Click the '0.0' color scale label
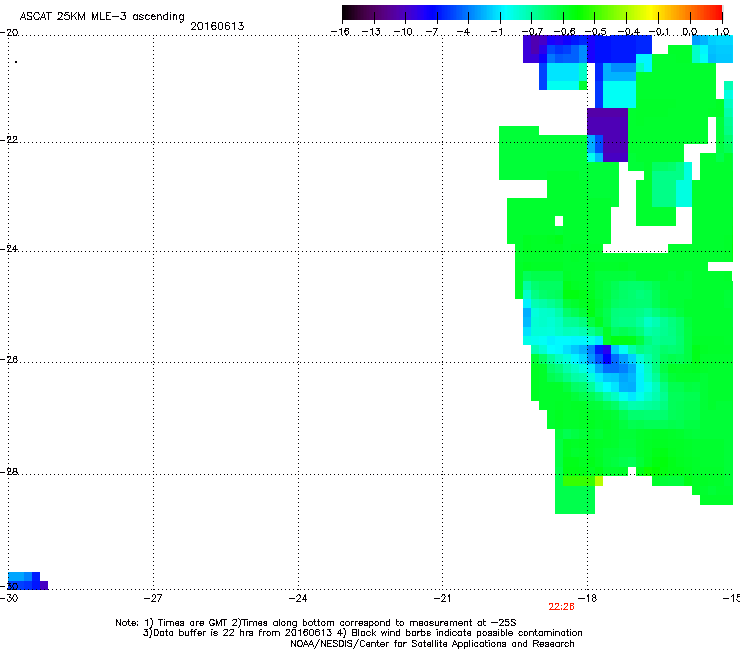This screenshot has width=740, height=650. [x=690, y=32]
